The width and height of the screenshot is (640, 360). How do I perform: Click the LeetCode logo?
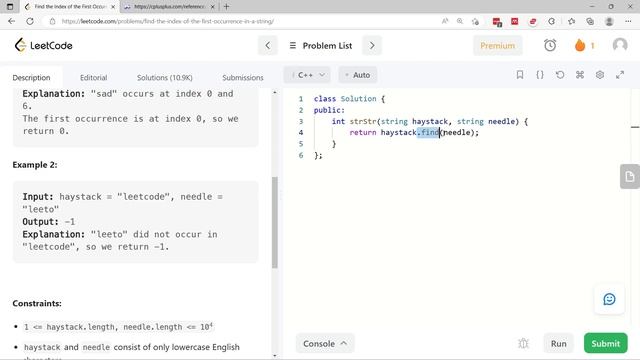(43, 45)
